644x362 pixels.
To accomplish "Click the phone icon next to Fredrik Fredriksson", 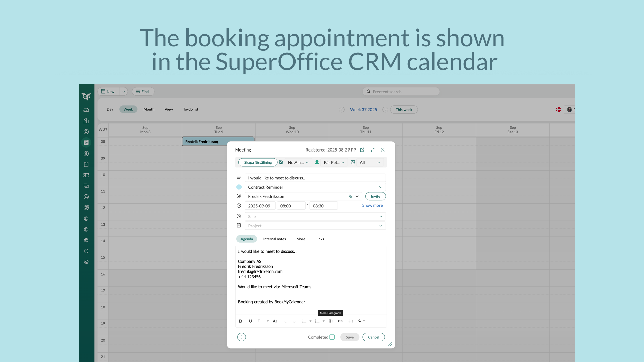I will (351, 196).
